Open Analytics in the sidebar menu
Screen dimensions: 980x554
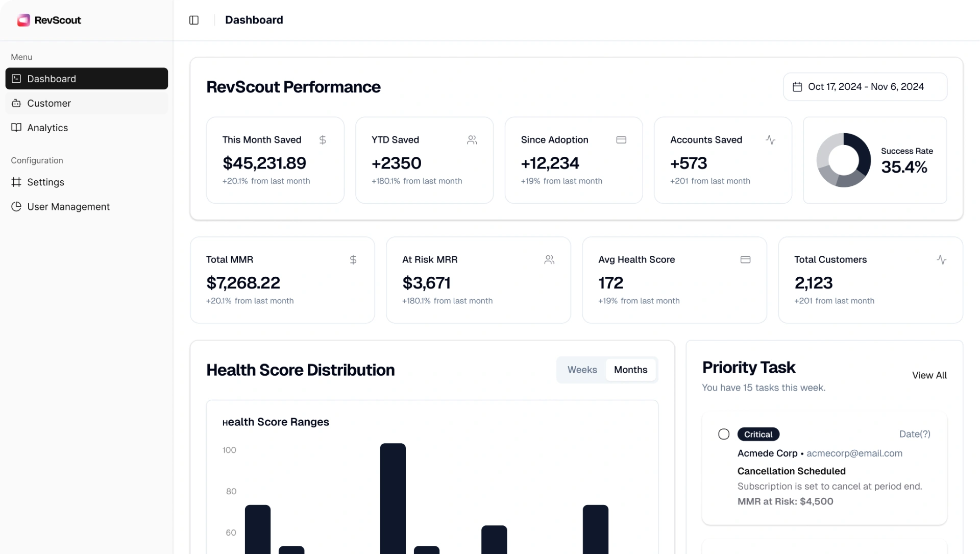coord(87,128)
